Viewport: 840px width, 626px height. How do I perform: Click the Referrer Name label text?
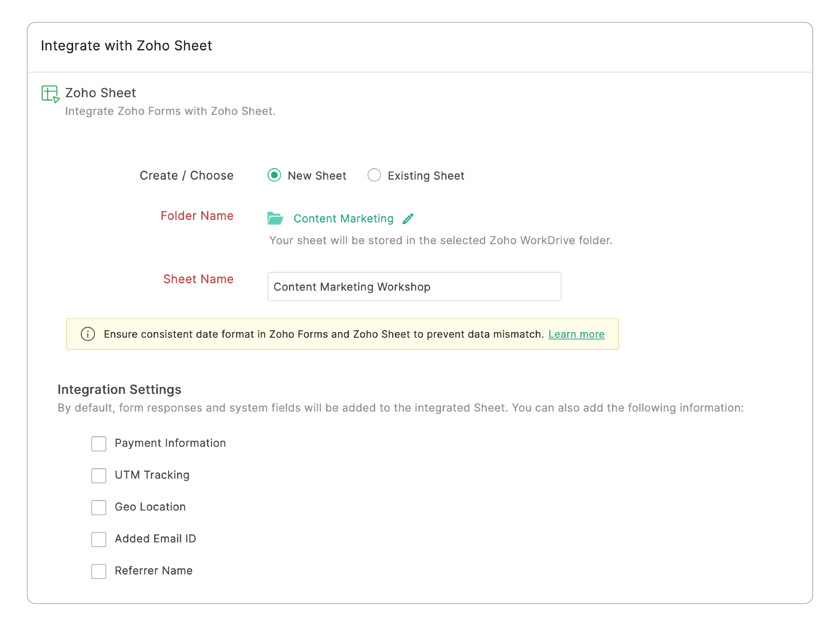pos(153,570)
